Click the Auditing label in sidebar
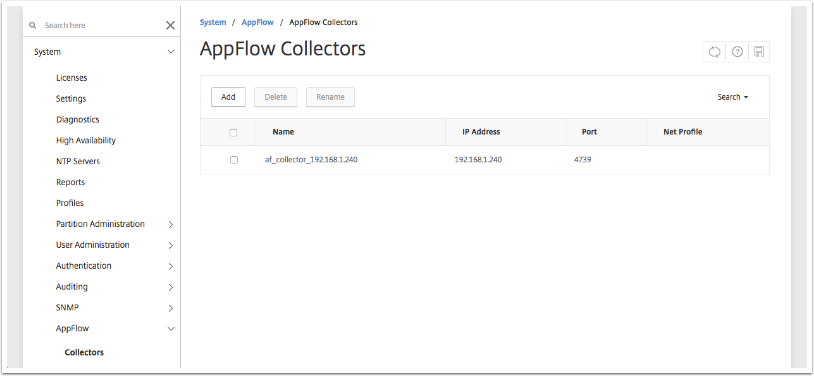Viewport: 814px width, 376px height. [x=72, y=287]
